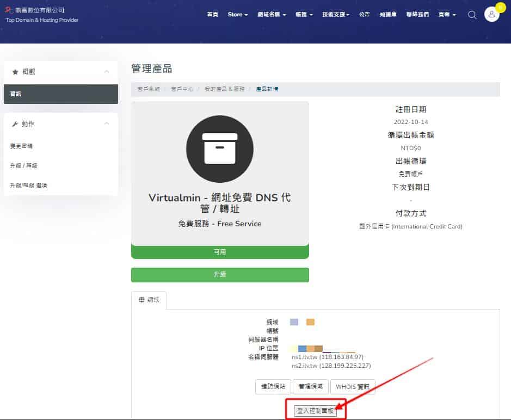
Task: Click the star icon beside 概觀
Action: point(15,72)
